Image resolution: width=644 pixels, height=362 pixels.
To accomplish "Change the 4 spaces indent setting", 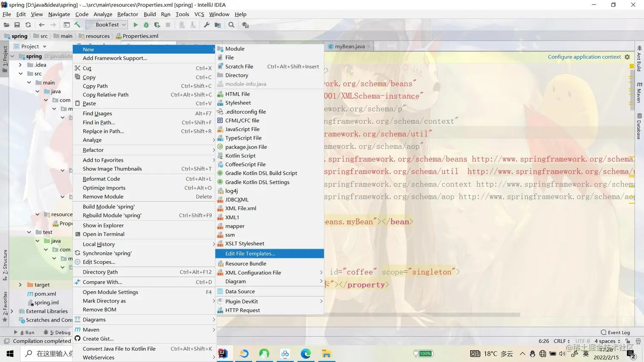I will click(x=607, y=341).
